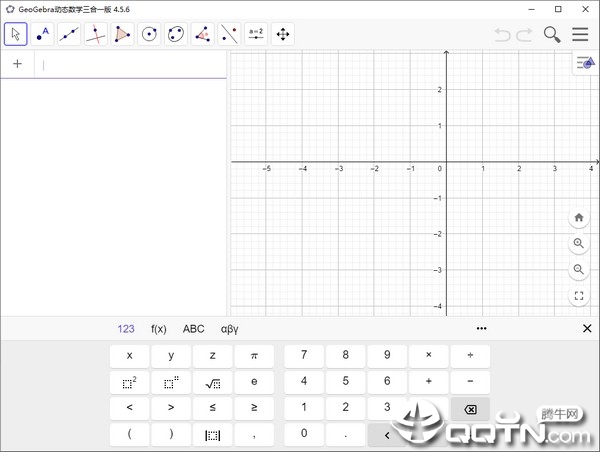Tap the x key
This screenshot has height=452, width=600.
pos(129,356)
